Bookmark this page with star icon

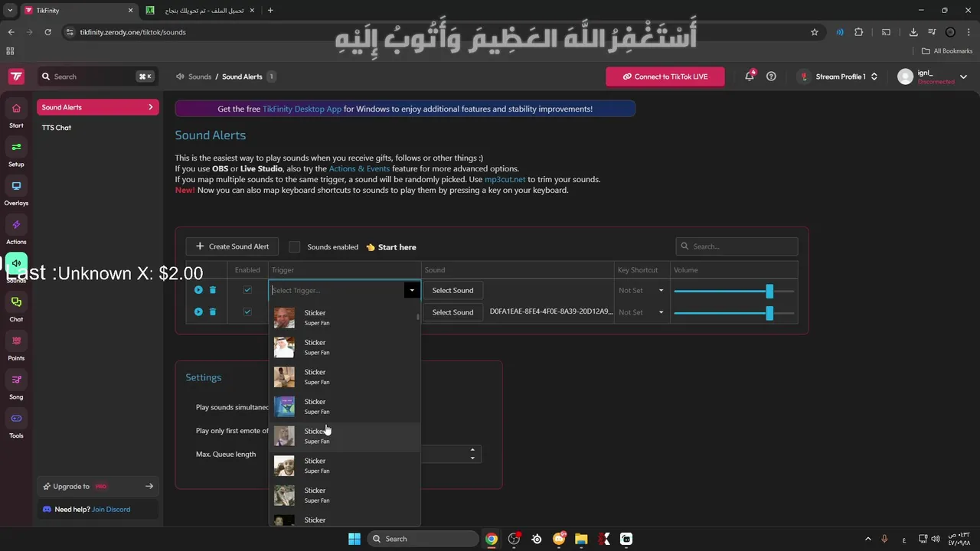[x=815, y=32]
